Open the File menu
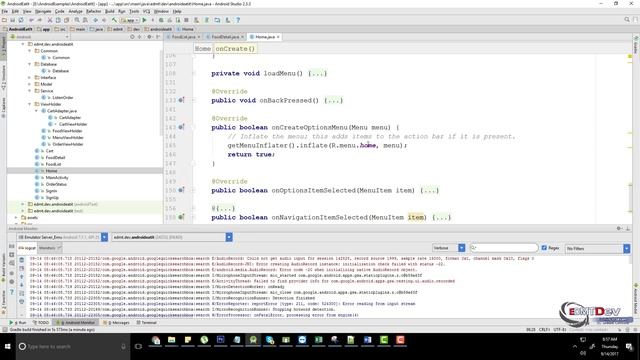 pyautogui.click(x=5, y=11)
